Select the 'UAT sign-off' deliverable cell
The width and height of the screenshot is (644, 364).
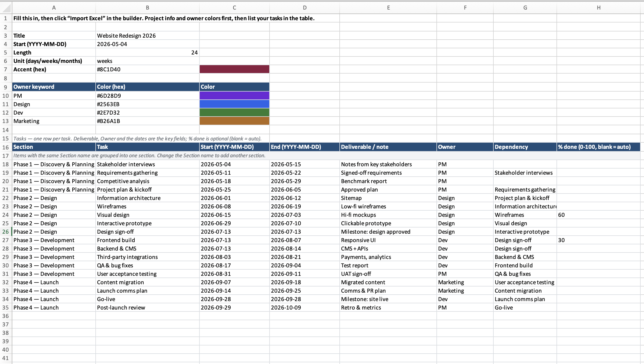pos(388,274)
